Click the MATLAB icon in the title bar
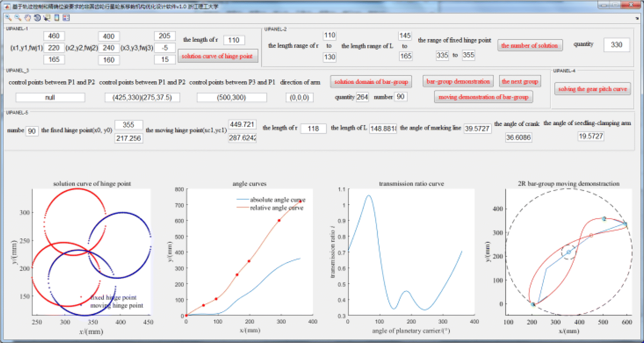The image size is (644, 343). [7, 6]
